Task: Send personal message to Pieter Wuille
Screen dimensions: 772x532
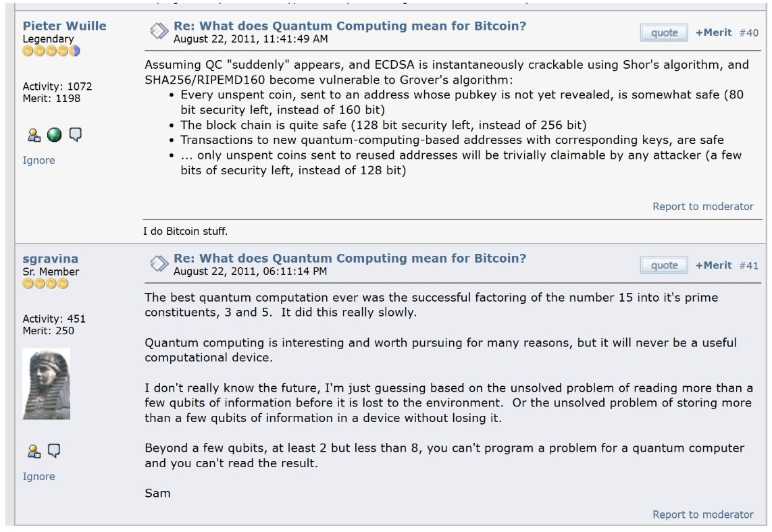Action: pos(75,135)
